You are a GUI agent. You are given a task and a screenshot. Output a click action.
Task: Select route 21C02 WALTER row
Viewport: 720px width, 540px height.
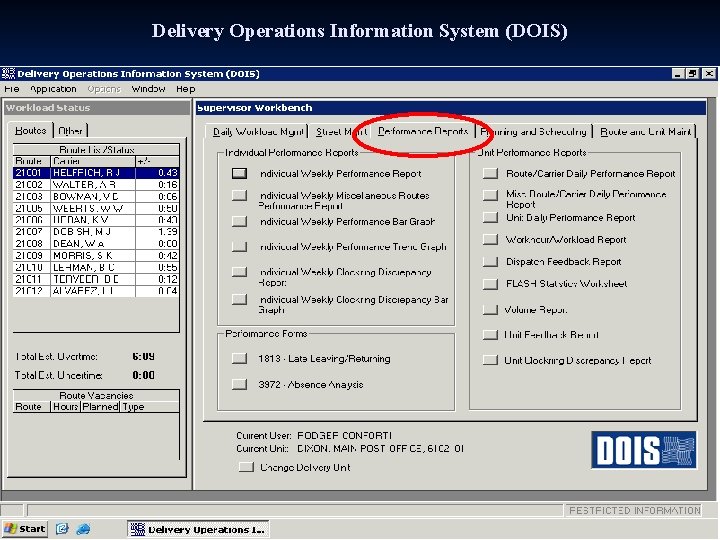coord(96,185)
